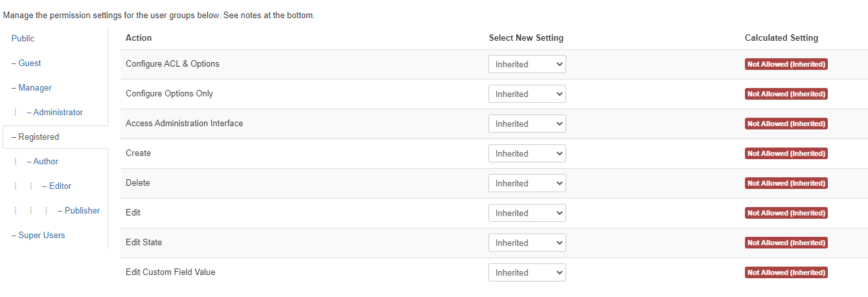Click the Registered group tab

click(38, 137)
